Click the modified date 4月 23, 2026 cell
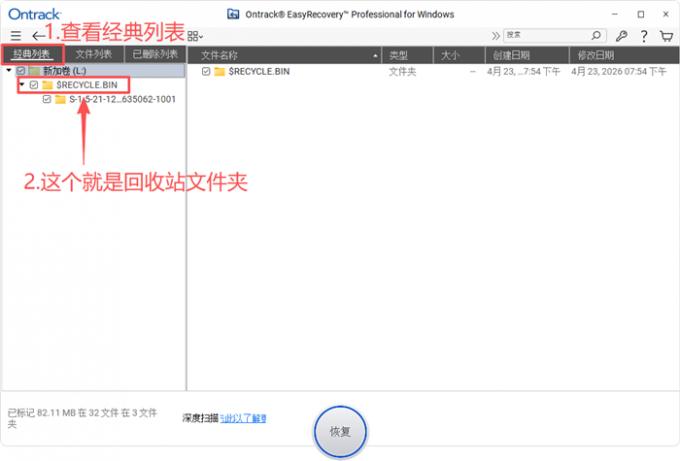This screenshot has height=461, width=680. click(x=618, y=72)
